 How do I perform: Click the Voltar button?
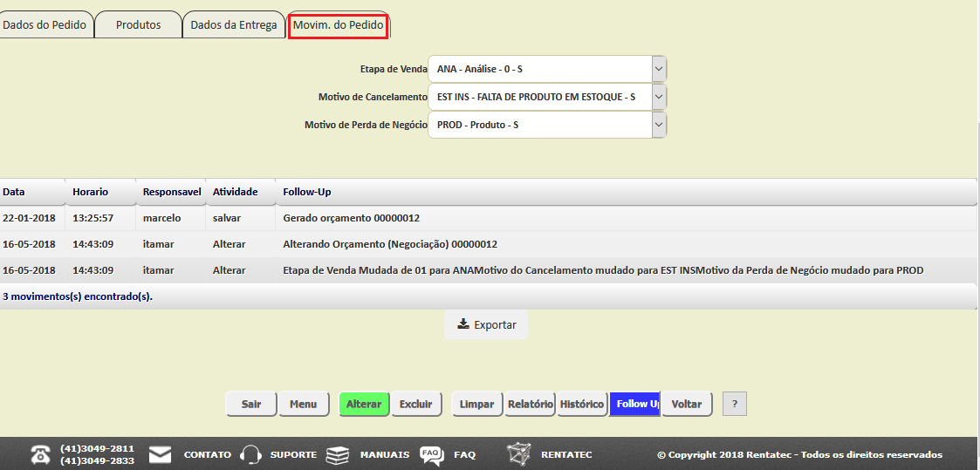pyautogui.click(x=686, y=404)
